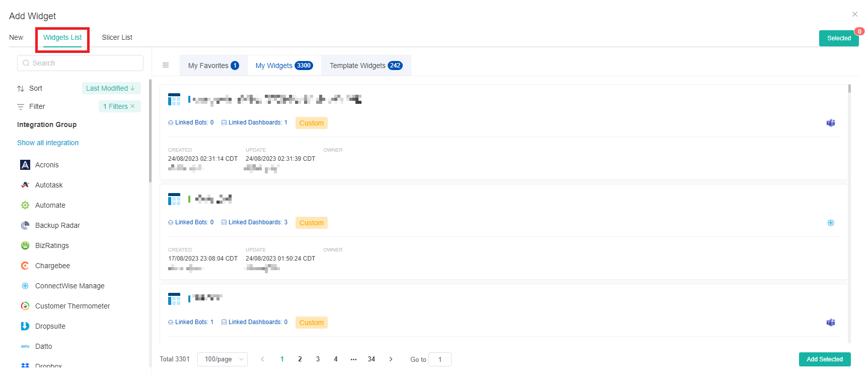Image resolution: width=868 pixels, height=375 pixels.
Task: Click the 1 Filters label
Action: [115, 106]
